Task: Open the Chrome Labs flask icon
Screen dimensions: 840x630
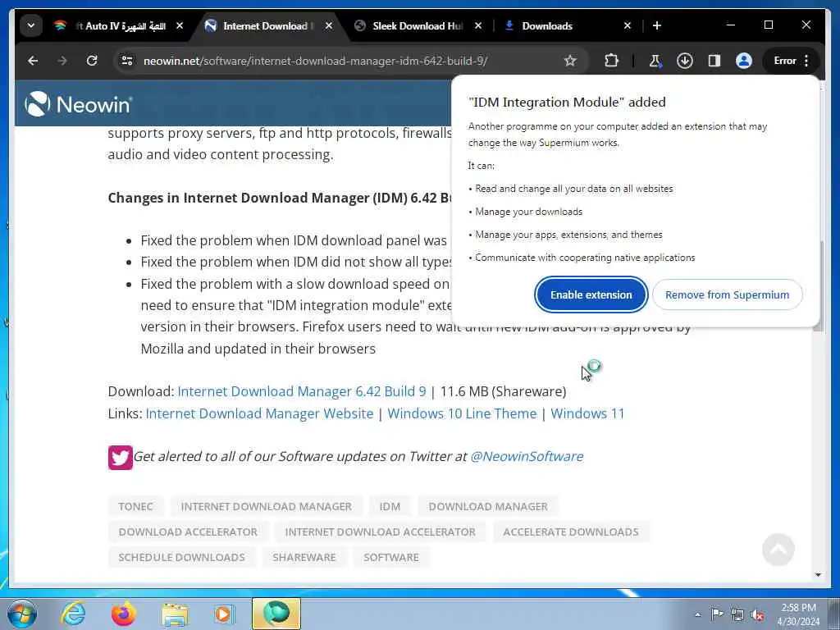Action: click(x=655, y=61)
